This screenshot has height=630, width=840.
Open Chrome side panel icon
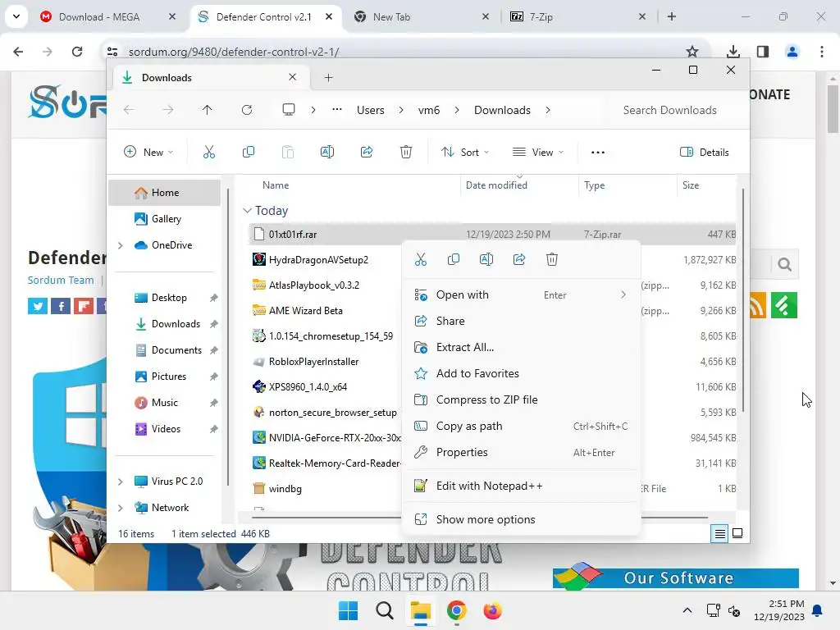point(763,52)
